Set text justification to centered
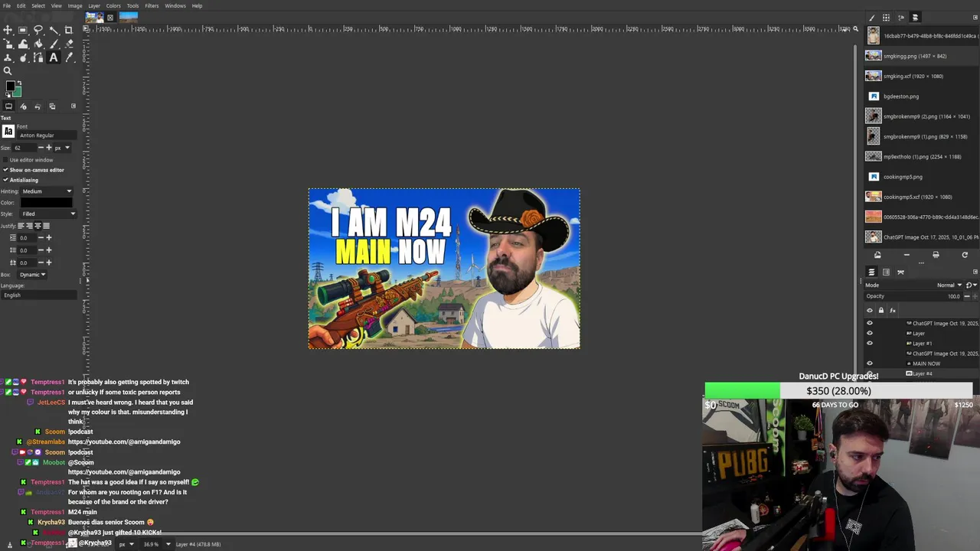The width and height of the screenshot is (980, 551). click(38, 226)
